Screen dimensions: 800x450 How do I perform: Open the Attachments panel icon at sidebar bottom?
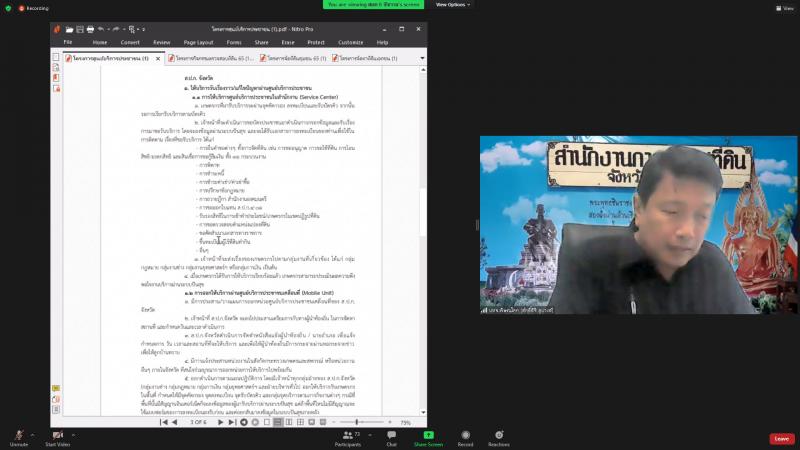(x=56, y=399)
